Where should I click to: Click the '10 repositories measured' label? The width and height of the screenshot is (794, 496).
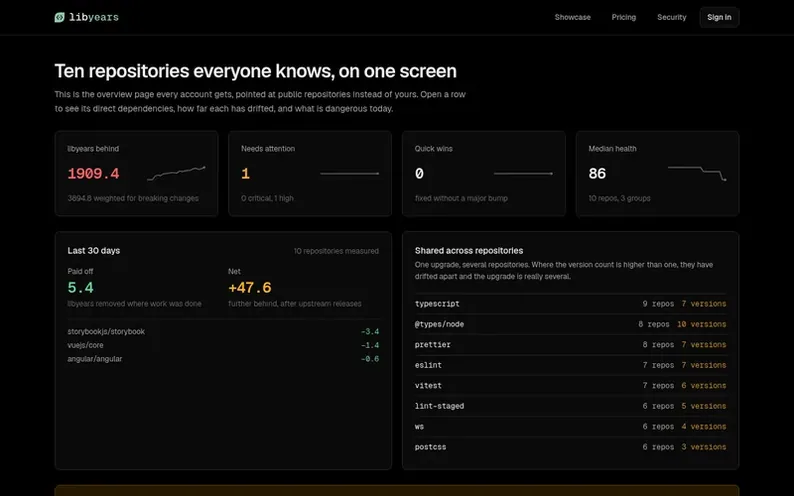[x=336, y=251]
